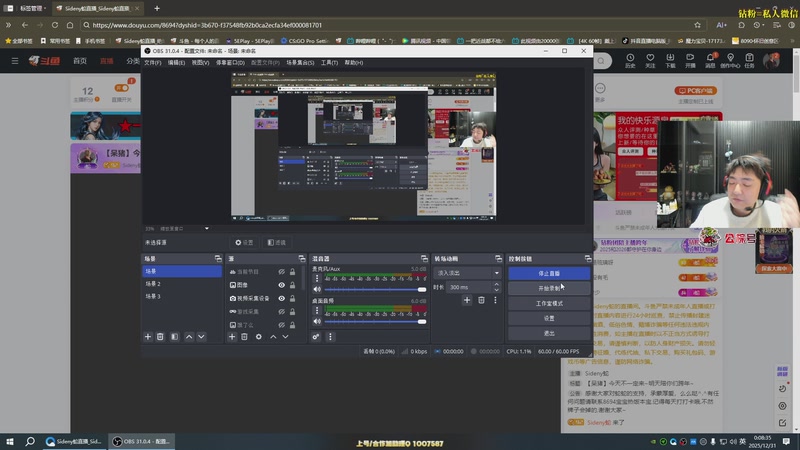Open OBS 停靠窗口(D) menu
800x450 pixels.
(230, 63)
